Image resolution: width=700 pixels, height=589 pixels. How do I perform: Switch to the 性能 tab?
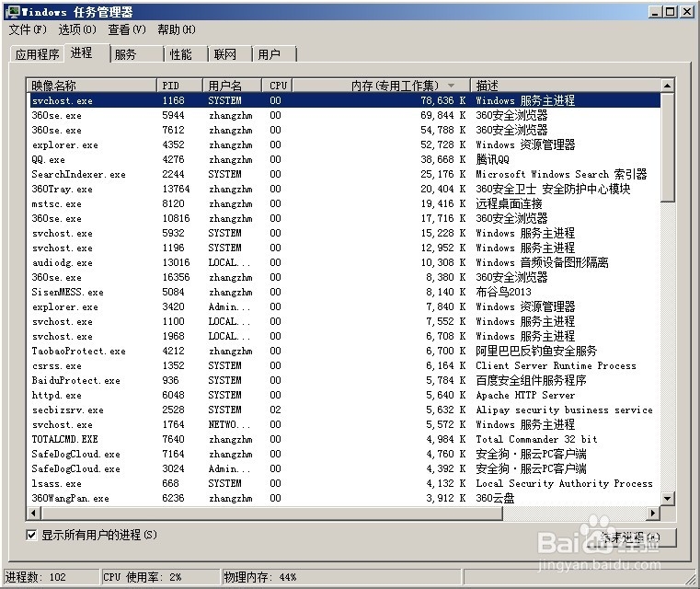coord(187,54)
